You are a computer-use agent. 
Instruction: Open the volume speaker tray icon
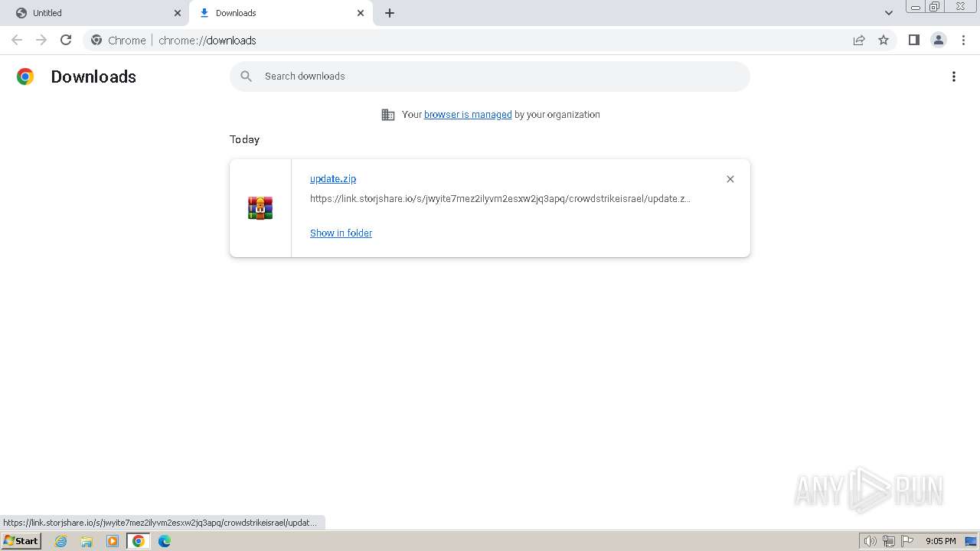pyautogui.click(x=871, y=541)
